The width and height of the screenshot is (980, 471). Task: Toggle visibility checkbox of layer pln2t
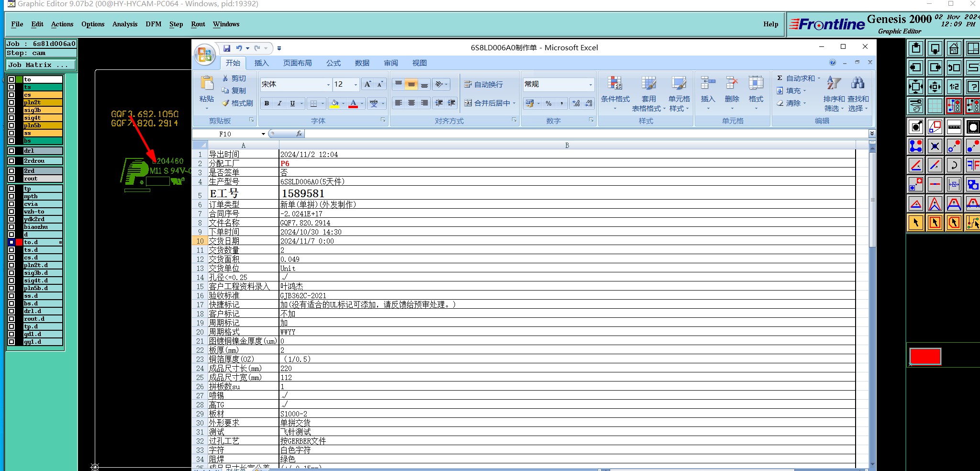click(11, 102)
